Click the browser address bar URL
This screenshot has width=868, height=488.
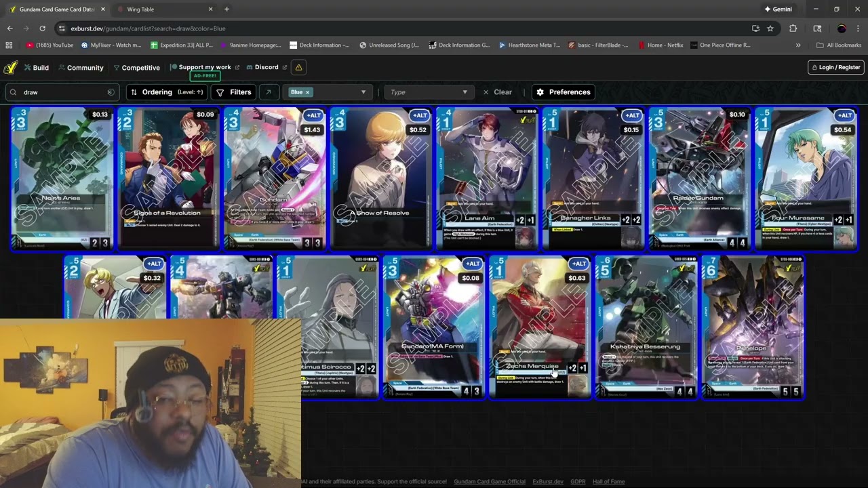148,28
